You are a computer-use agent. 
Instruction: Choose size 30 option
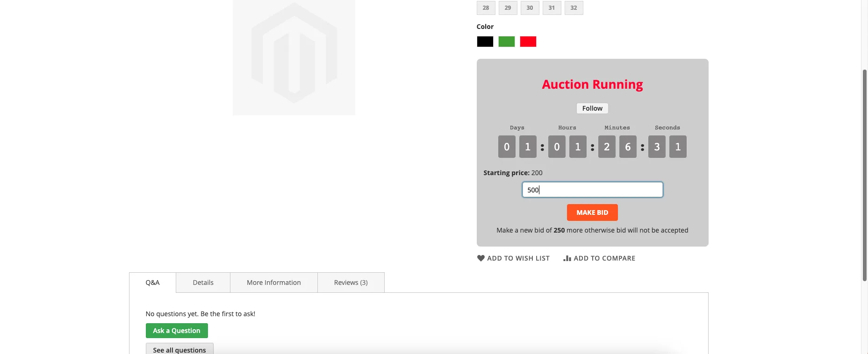pos(530,8)
